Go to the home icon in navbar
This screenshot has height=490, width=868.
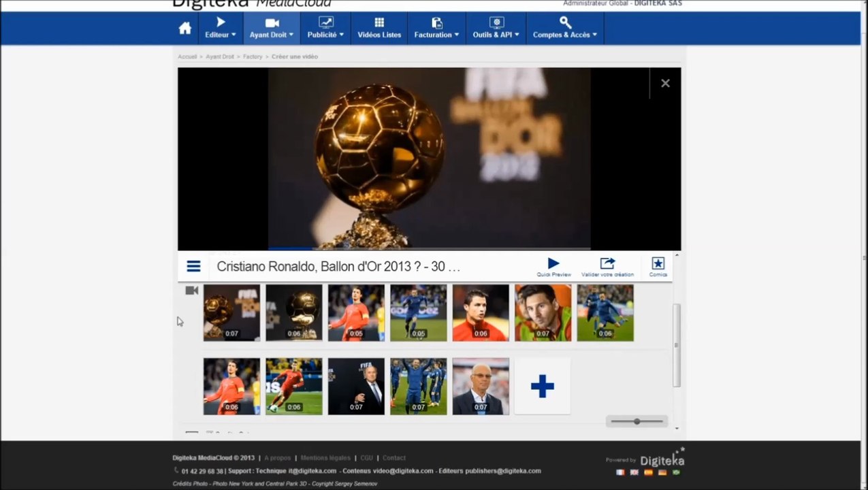(x=185, y=29)
